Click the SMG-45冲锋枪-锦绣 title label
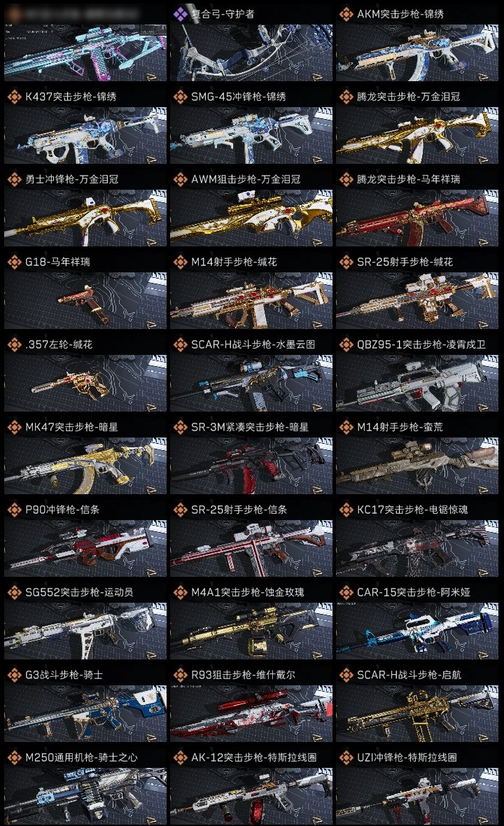The width and height of the screenshot is (504, 826). 239,97
